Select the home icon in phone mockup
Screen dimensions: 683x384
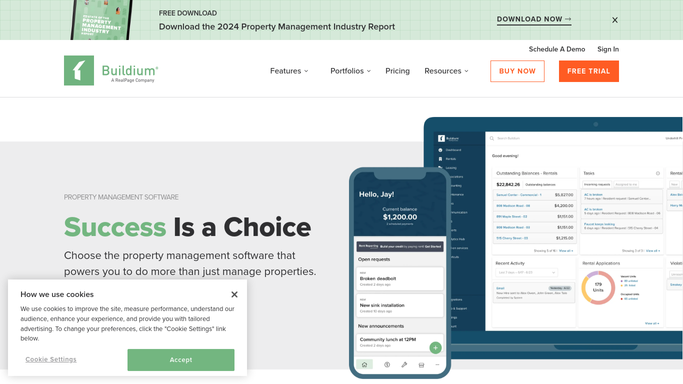click(x=365, y=364)
